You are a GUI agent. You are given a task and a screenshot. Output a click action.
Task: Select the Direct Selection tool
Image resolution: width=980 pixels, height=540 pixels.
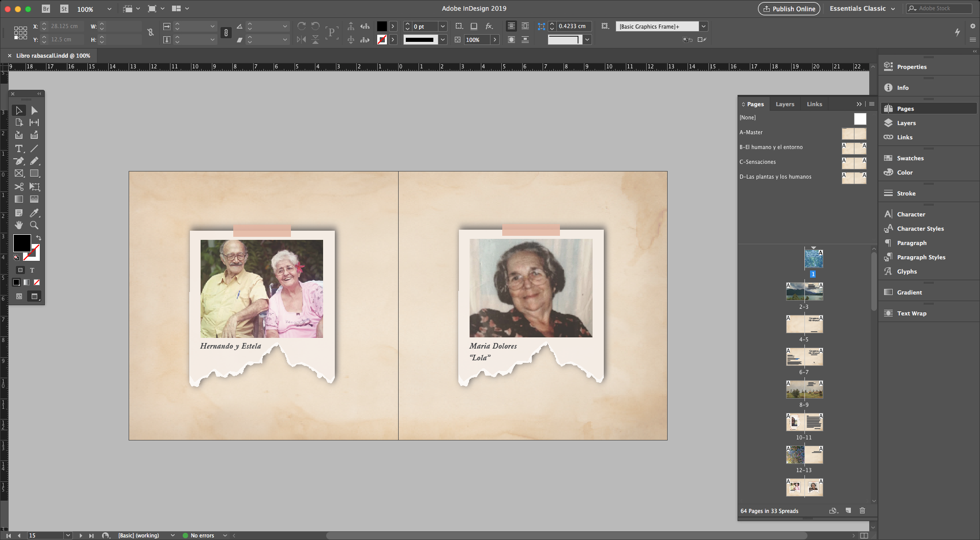click(34, 110)
